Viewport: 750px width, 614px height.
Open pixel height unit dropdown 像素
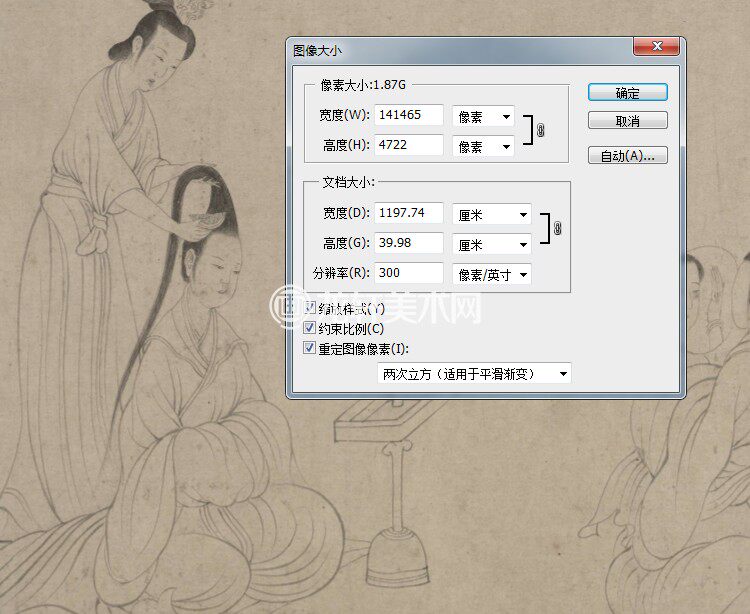pyautogui.click(x=484, y=146)
